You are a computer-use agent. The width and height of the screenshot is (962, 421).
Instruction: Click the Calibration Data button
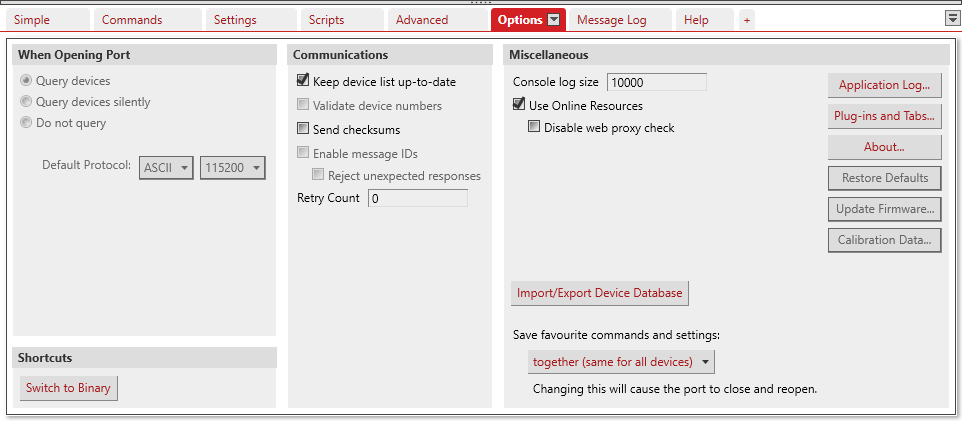(x=885, y=240)
